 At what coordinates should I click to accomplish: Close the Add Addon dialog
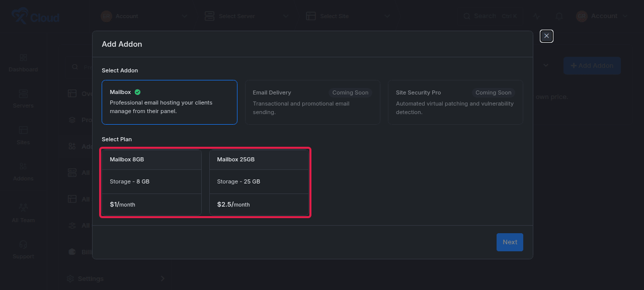click(546, 36)
